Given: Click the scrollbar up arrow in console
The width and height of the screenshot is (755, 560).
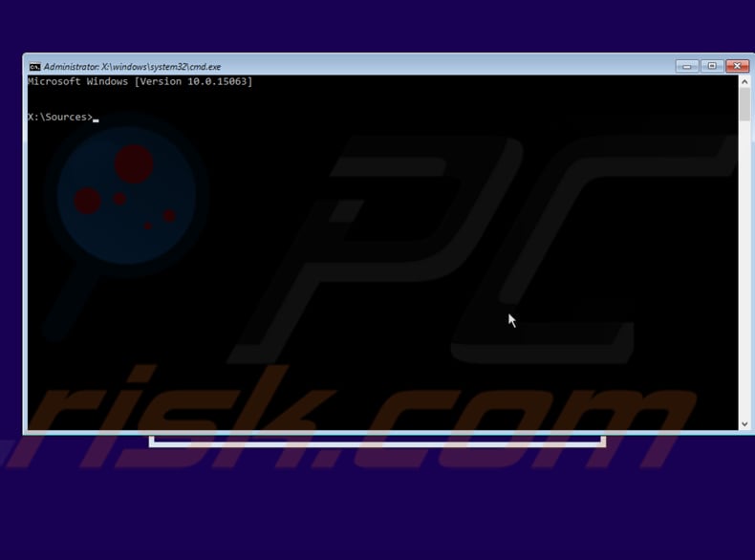Looking at the screenshot, I should [744, 82].
